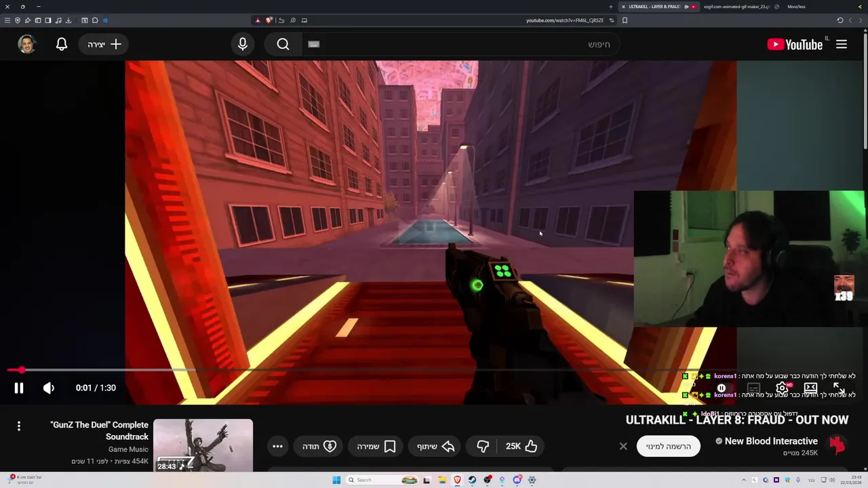Click the subscribe (הרשמה למינוי) button
868x488 pixels.
(x=668, y=446)
